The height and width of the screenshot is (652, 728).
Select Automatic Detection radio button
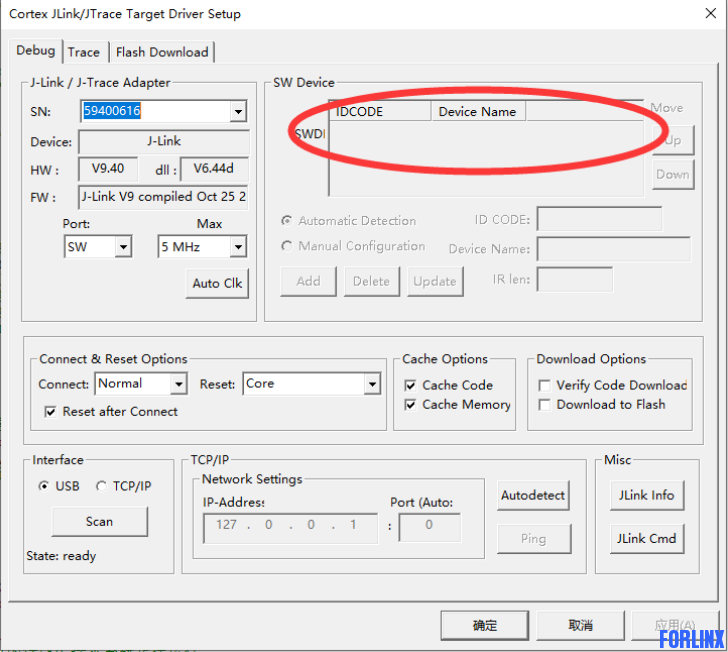(x=287, y=221)
